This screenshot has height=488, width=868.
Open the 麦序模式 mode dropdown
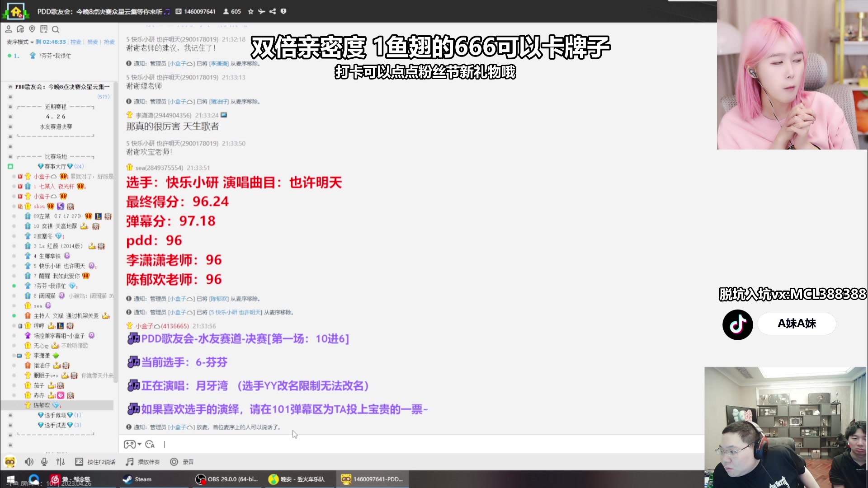(20, 42)
